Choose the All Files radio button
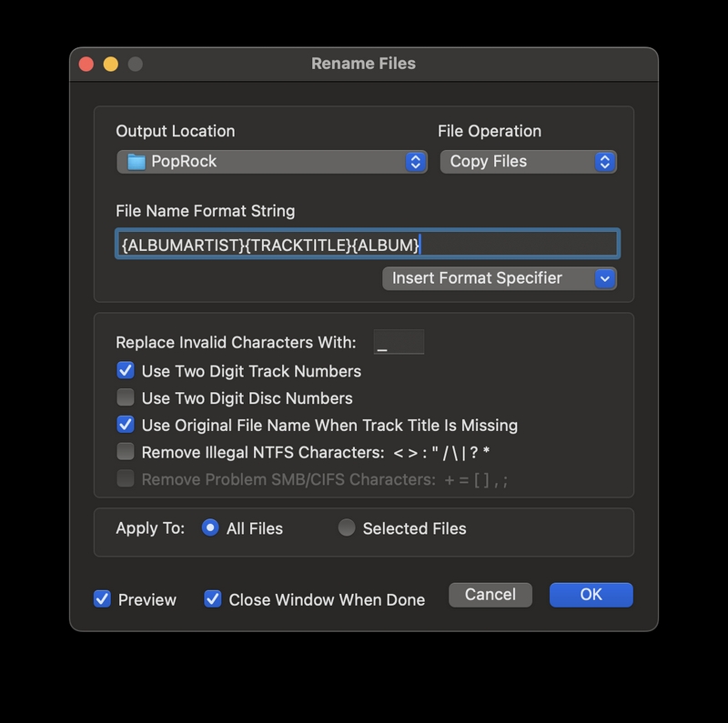The height and width of the screenshot is (723, 728). point(210,527)
